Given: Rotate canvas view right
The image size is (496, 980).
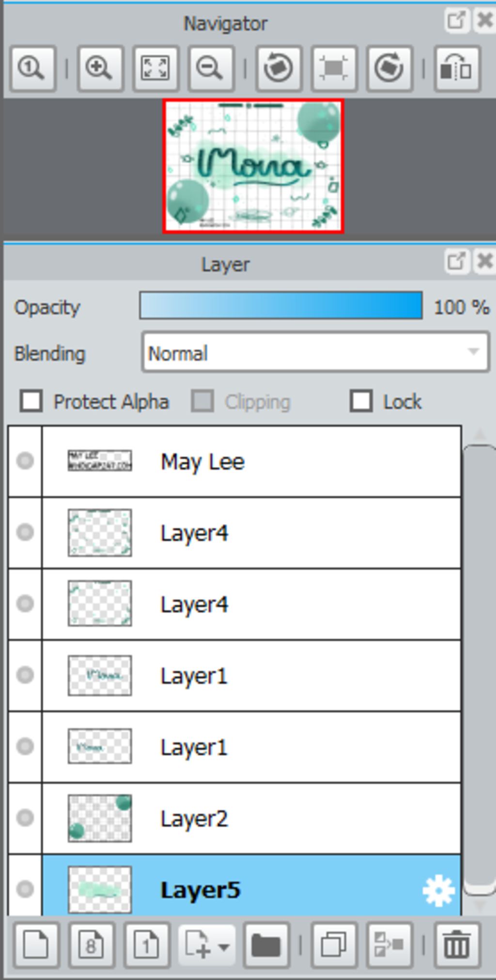Looking at the screenshot, I should click(x=389, y=68).
